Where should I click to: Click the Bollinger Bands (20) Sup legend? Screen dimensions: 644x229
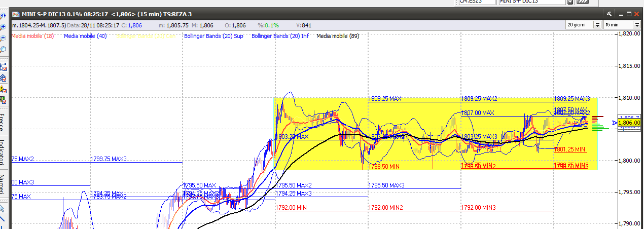[x=213, y=36]
